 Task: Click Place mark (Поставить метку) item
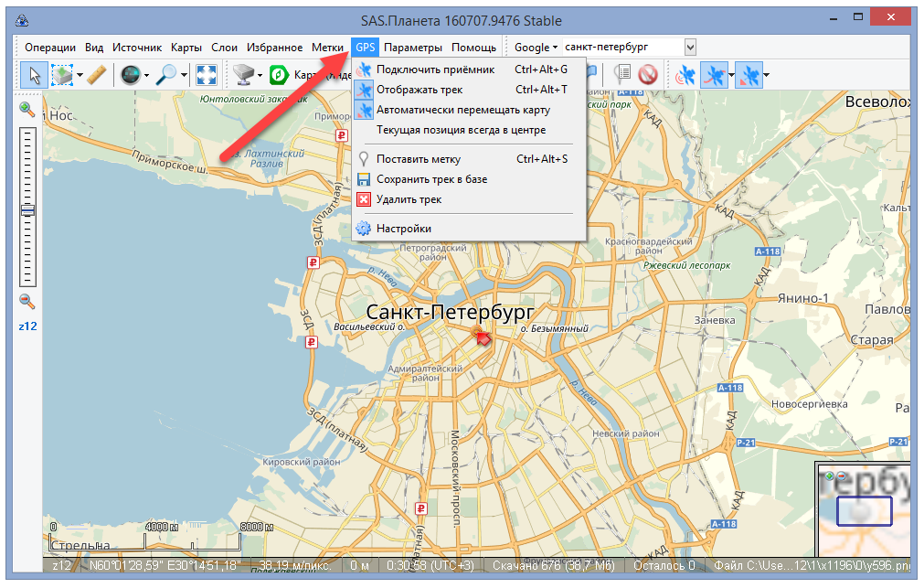(x=419, y=159)
